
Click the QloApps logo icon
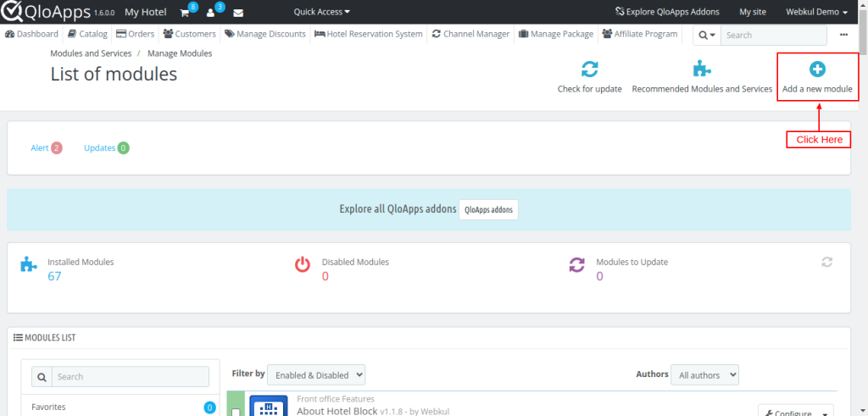[12, 12]
